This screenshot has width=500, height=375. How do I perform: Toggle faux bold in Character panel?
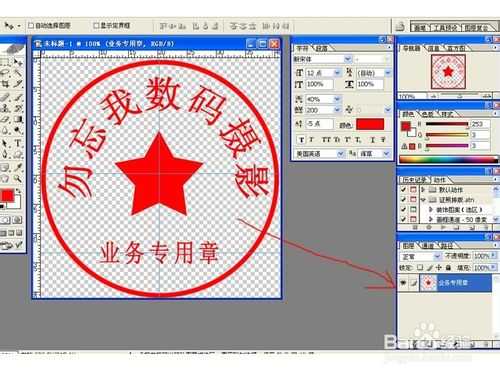click(301, 140)
